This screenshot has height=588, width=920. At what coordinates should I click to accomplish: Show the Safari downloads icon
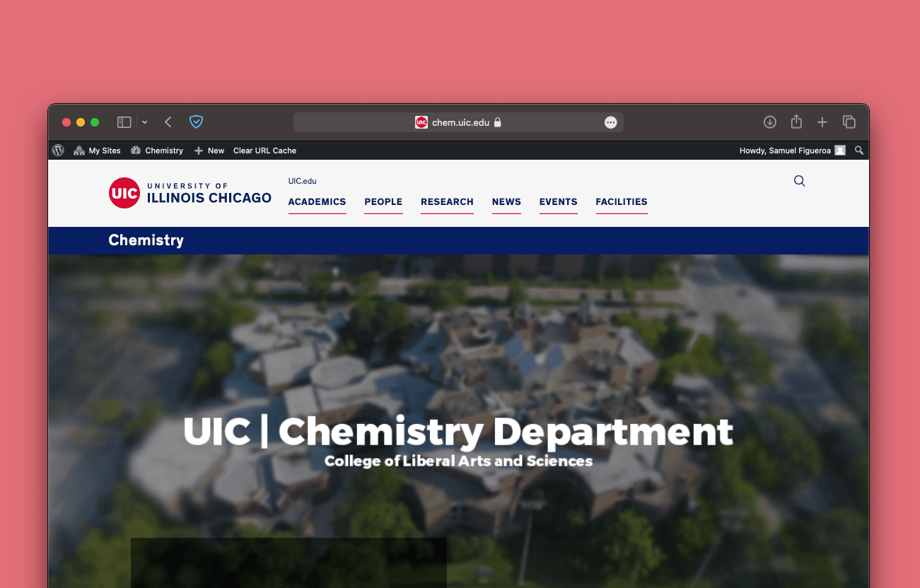770,122
